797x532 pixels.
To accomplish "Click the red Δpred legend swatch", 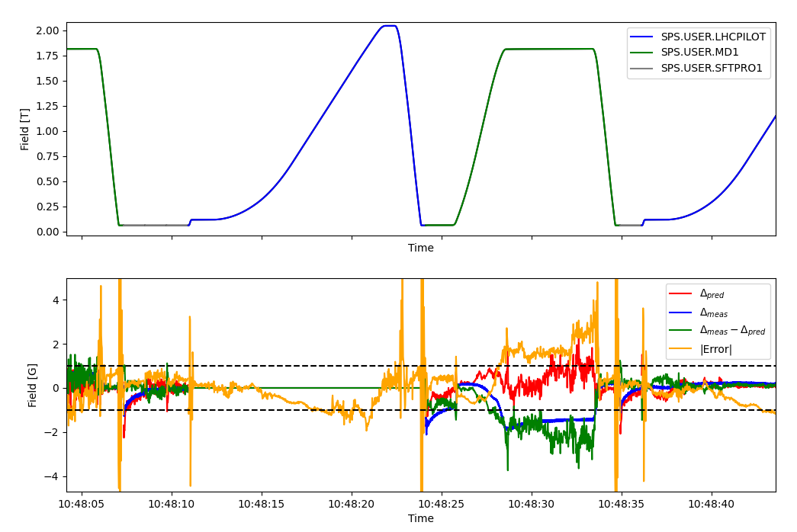I will [680, 293].
